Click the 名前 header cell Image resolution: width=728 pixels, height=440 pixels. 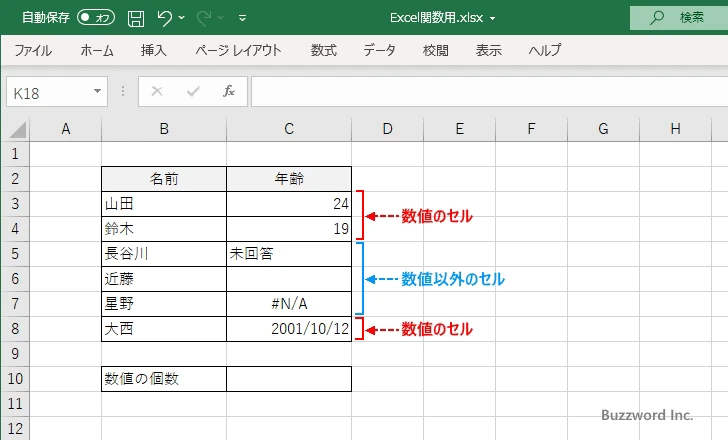click(x=164, y=179)
